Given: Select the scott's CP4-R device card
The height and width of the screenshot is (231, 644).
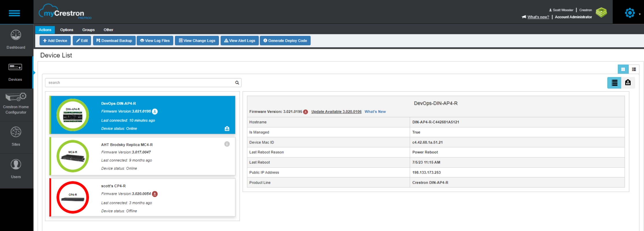Looking at the screenshot, I should click(142, 198).
